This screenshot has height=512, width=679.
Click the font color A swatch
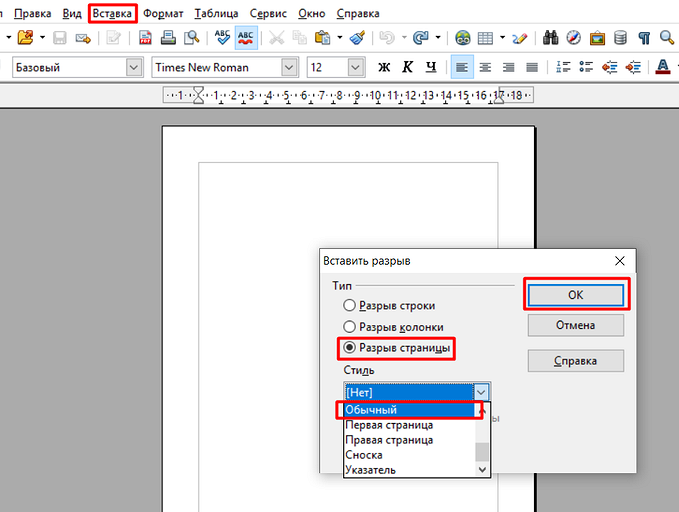point(662,67)
